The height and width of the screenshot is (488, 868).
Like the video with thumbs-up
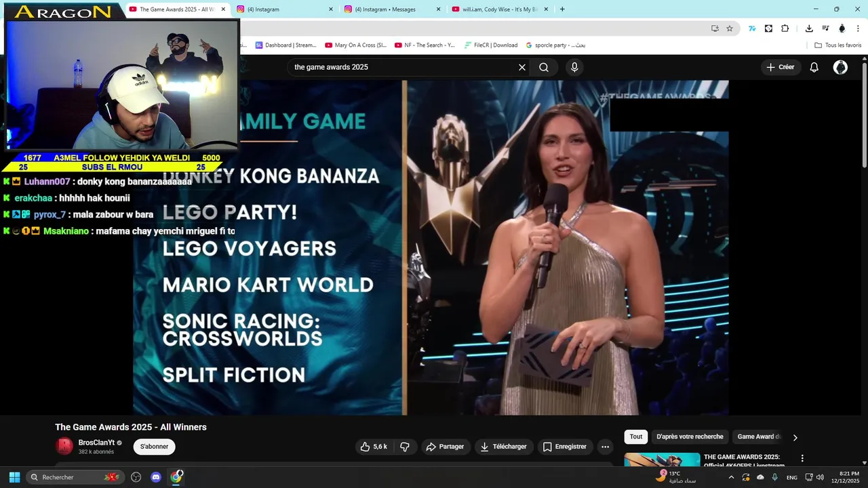tap(374, 447)
